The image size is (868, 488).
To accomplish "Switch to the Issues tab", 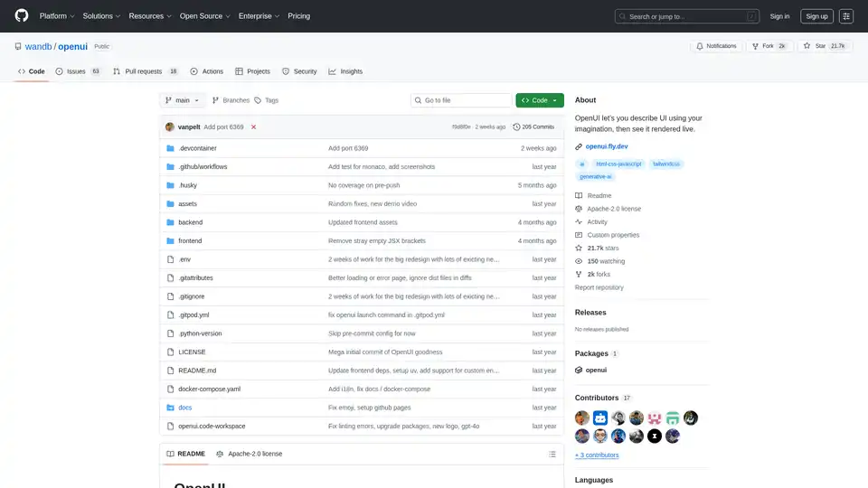I will (78, 71).
